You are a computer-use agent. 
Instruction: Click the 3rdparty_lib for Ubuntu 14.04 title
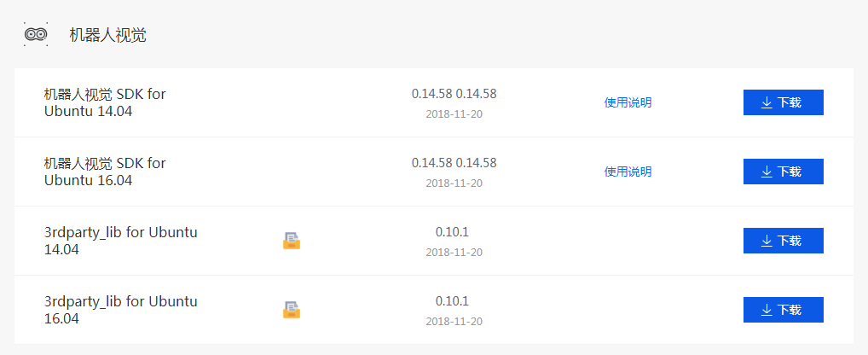pos(121,241)
